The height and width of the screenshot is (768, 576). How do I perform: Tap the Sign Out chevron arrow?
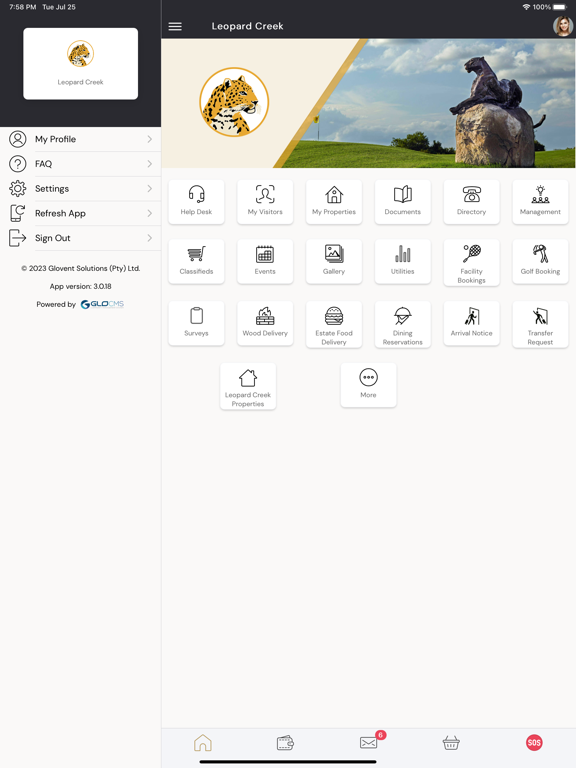coord(149,238)
